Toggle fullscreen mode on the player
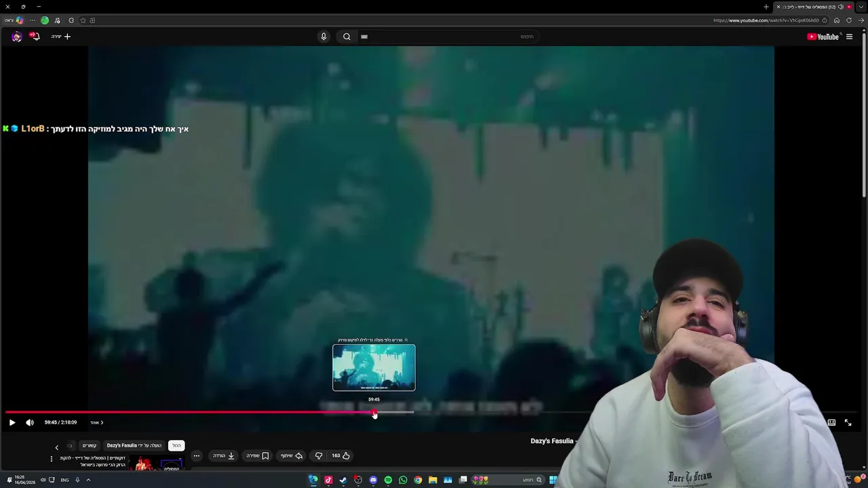The image size is (868, 488). [x=848, y=422]
